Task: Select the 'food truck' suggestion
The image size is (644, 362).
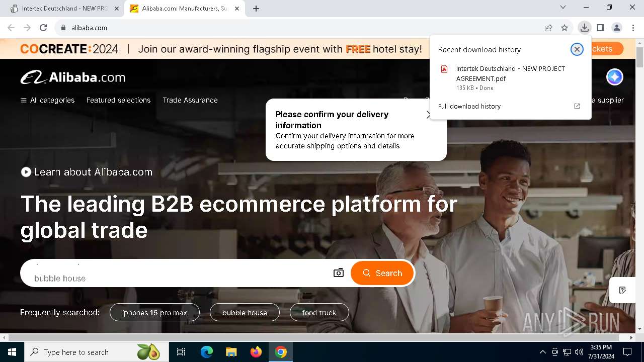Action: pyautogui.click(x=319, y=313)
